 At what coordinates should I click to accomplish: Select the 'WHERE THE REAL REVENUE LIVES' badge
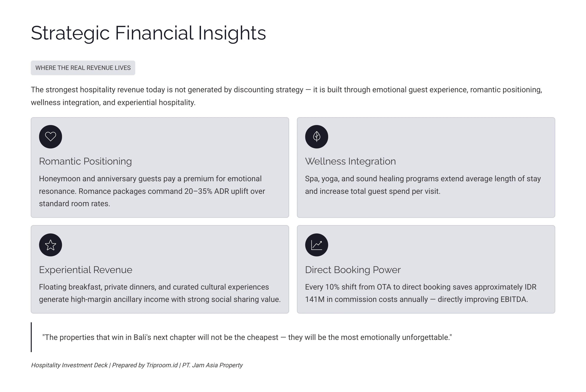pos(83,68)
